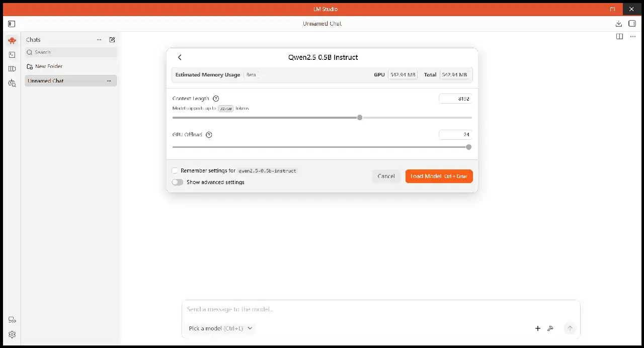This screenshot has height=348, width=644.
Task: Open Unnamed Chat's three-dot options
Action: (x=109, y=81)
